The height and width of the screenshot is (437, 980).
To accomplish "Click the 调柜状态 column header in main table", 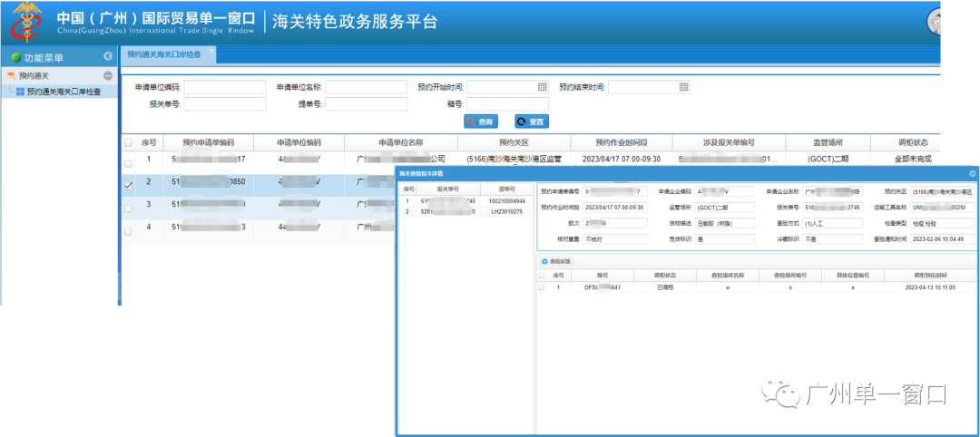I will (905, 142).
